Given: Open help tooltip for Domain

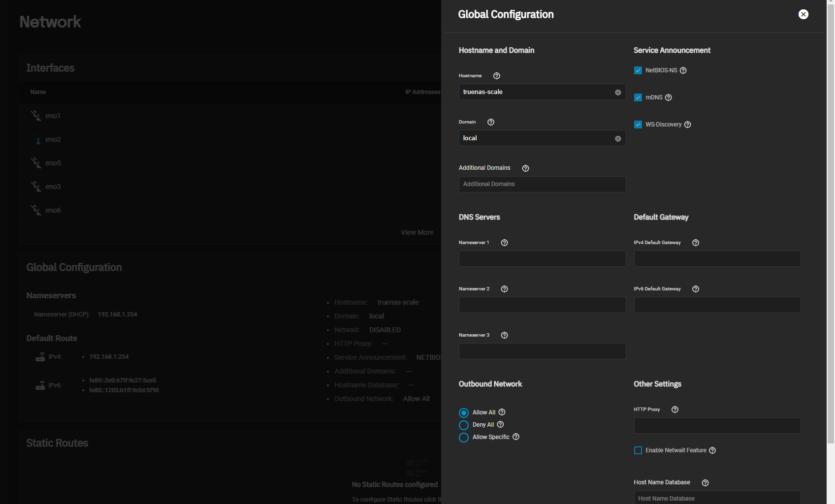Looking at the screenshot, I should tap(490, 122).
